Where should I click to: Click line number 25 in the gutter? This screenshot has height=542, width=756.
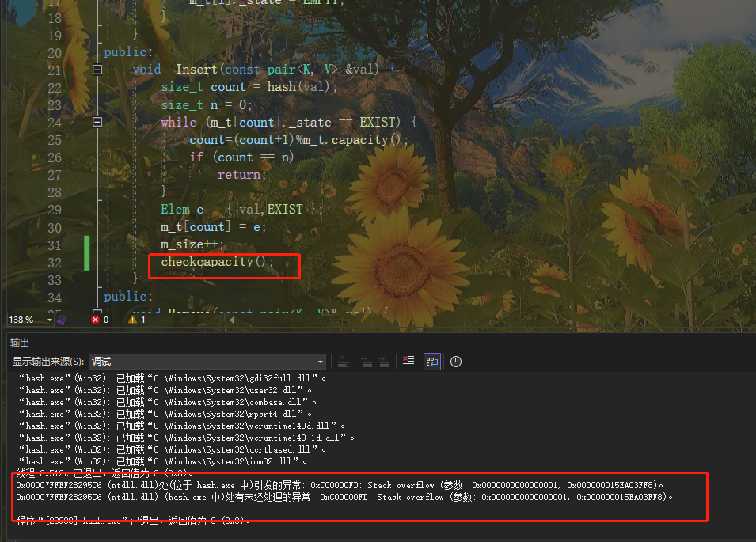pyautogui.click(x=55, y=140)
